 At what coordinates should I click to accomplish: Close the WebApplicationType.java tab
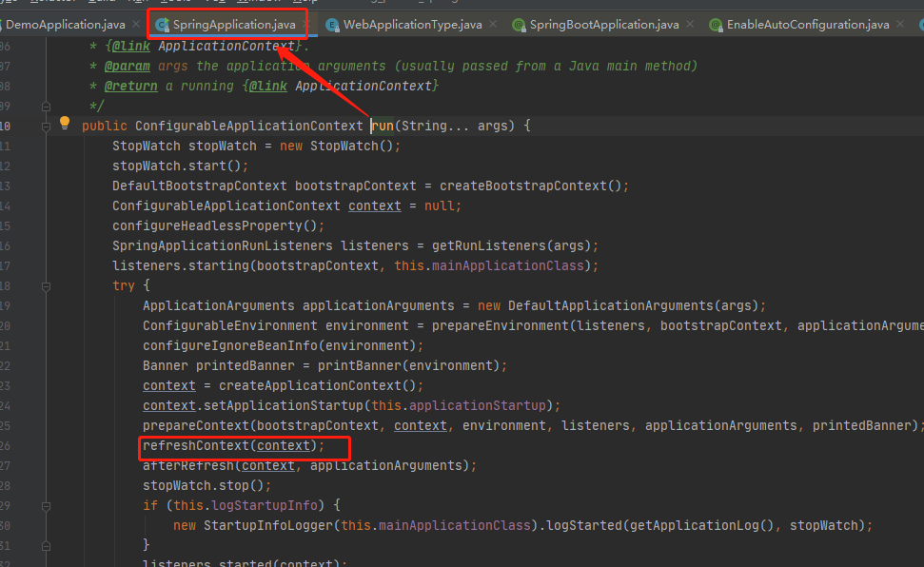pos(493,24)
